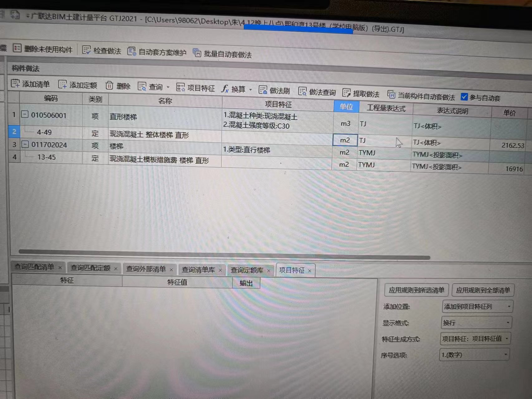This screenshot has width=532, height=399.
Task: Open 项目特征 from the toolbar
Action: coord(196,88)
